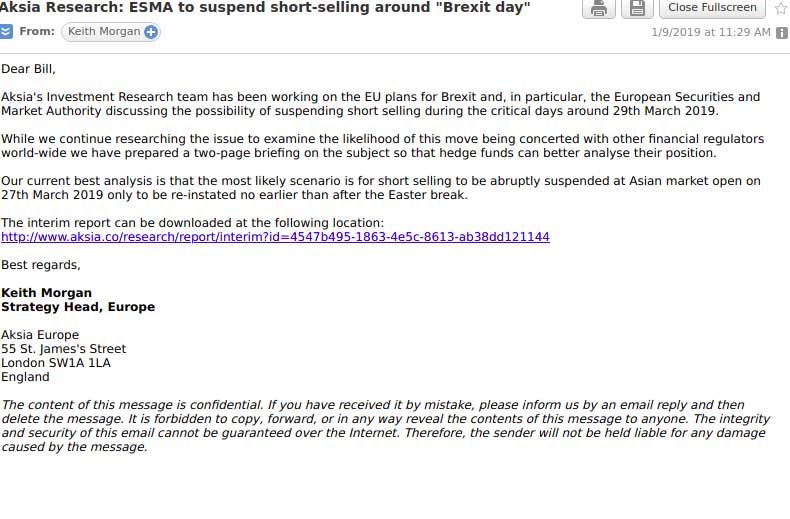Click the floppy disk save icon

[x=636, y=9]
